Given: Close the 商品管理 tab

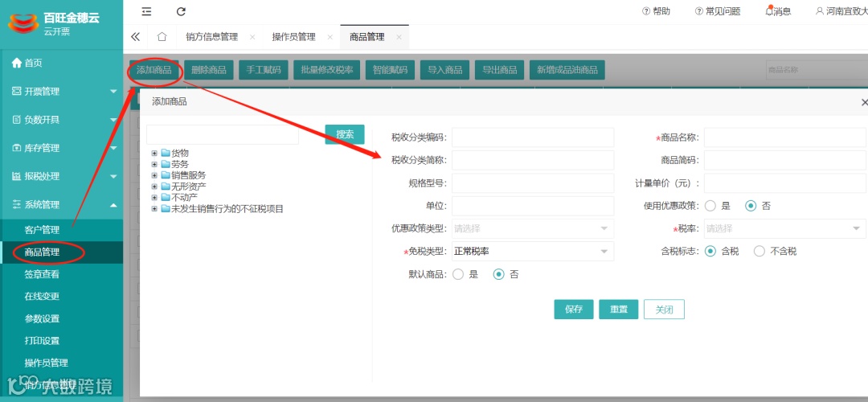Looking at the screenshot, I should (399, 37).
